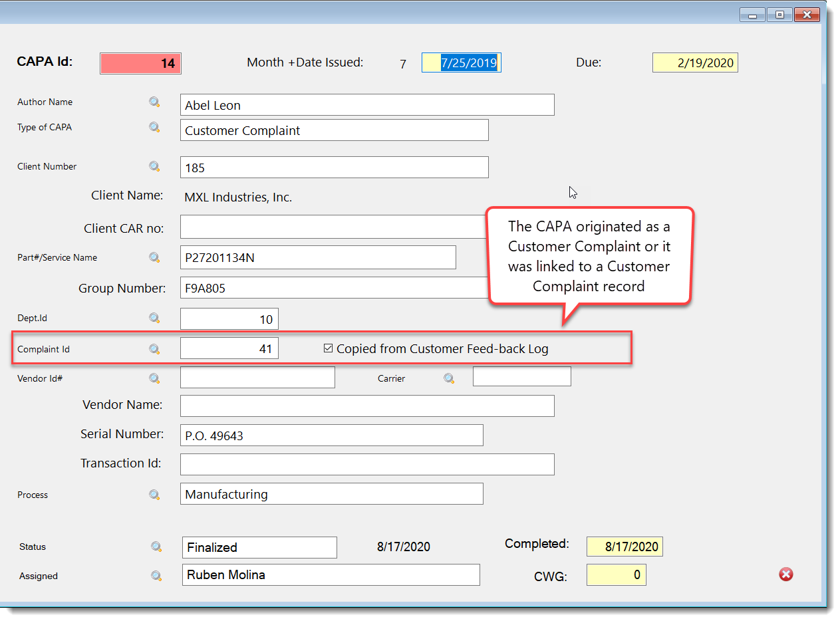This screenshot has height=621, width=840.
Task: Click the red circular close icon
Action: coord(785,574)
